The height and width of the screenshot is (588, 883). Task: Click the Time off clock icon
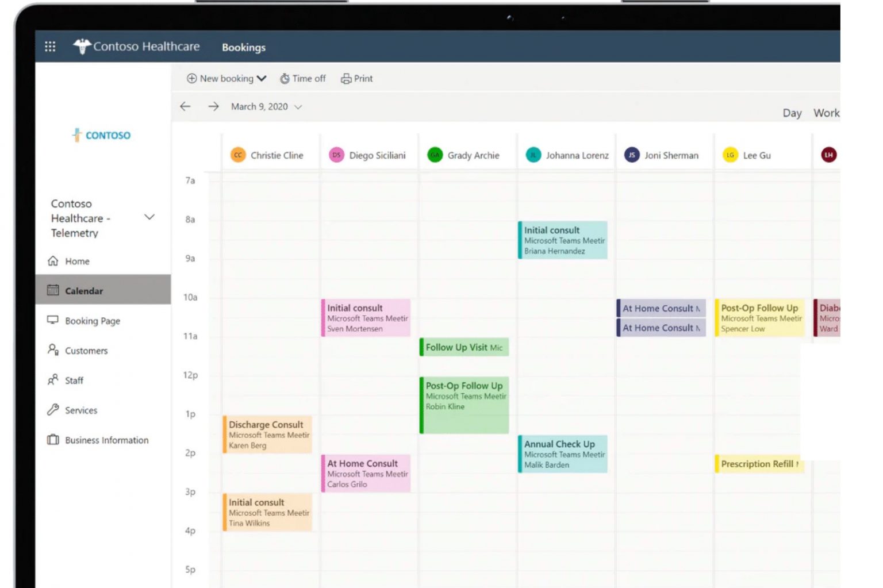click(286, 78)
